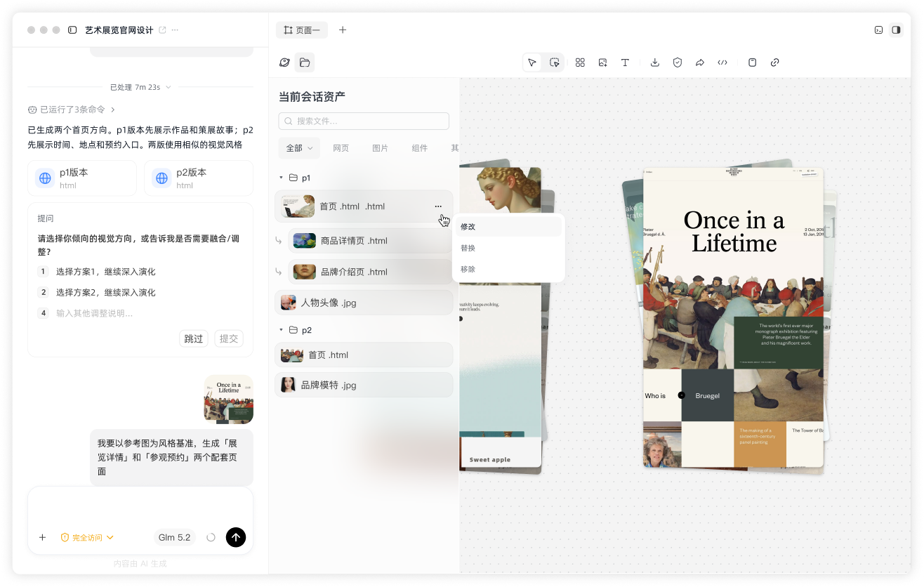Click the planet explore icon

pos(284,62)
